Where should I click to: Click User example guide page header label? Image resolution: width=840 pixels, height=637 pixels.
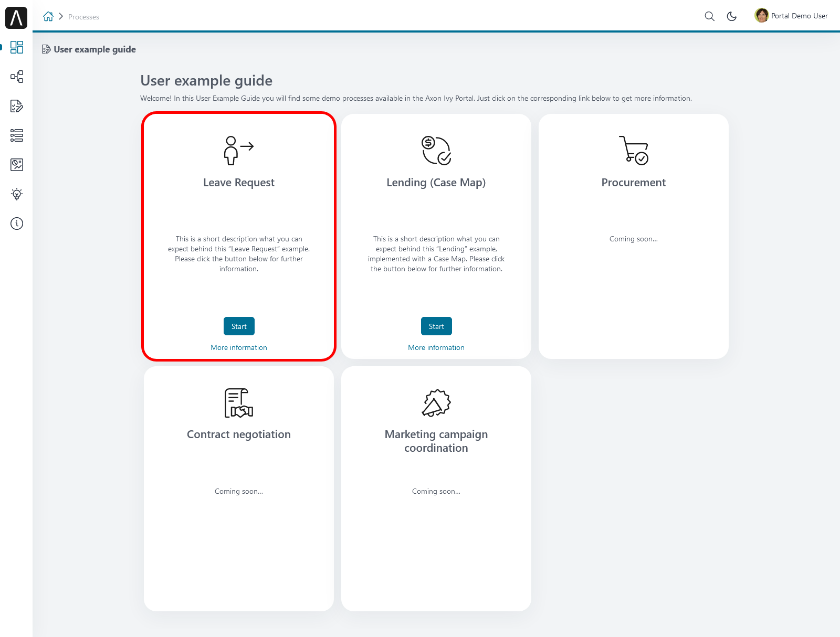tap(94, 49)
